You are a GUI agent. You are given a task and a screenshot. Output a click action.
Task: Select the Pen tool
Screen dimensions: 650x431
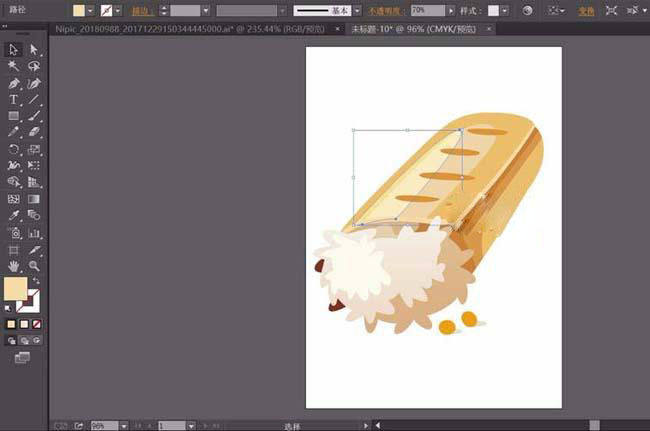pyautogui.click(x=13, y=83)
